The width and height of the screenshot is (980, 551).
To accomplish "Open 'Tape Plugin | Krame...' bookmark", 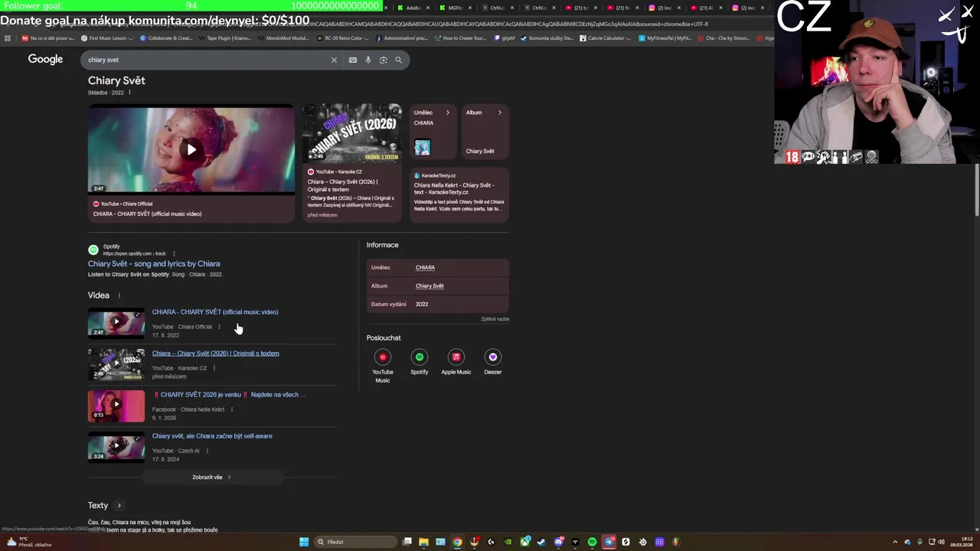I will coord(224,37).
